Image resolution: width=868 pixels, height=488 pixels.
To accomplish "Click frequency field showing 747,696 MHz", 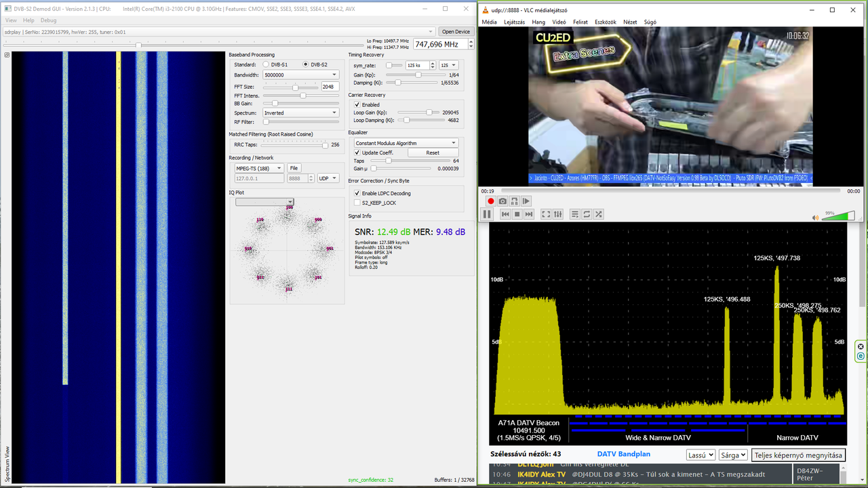I will click(442, 44).
